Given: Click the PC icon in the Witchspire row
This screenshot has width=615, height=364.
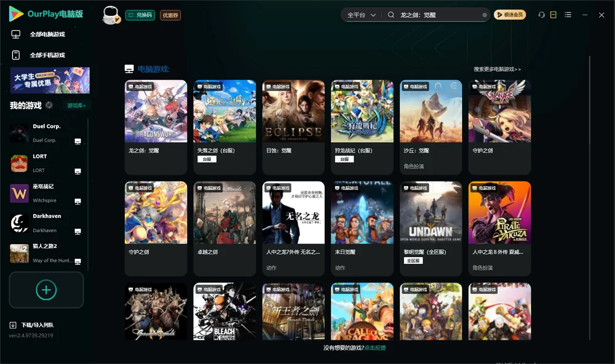Looking at the screenshot, I should [x=77, y=202].
